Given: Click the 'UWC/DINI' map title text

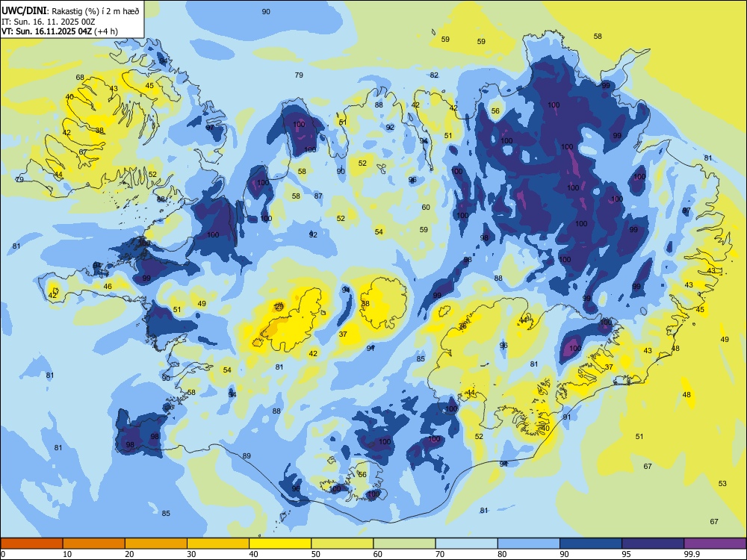Looking at the screenshot, I should [x=24, y=10].
